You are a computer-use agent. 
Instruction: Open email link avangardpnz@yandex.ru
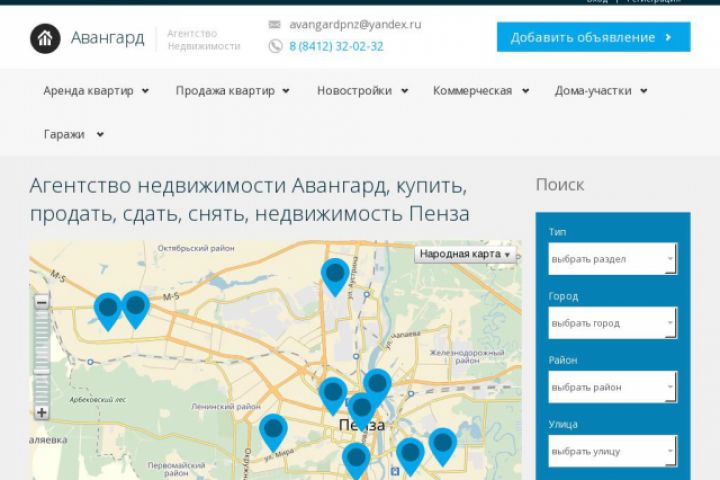pos(355,24)
